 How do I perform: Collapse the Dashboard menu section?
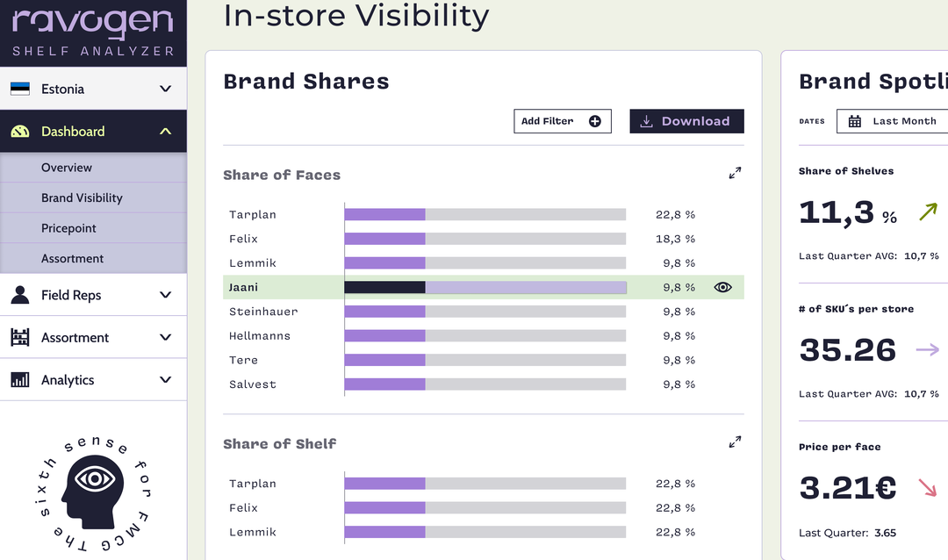(x=165, y=132)
